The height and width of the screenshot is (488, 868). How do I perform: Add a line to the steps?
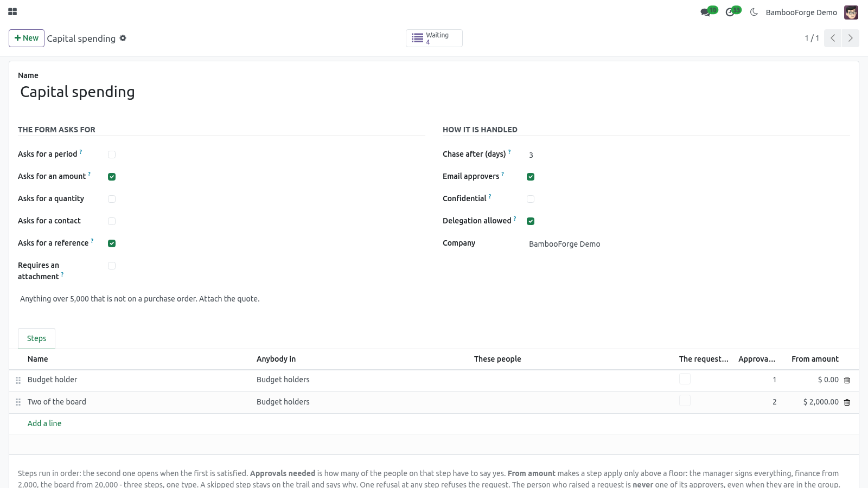[x=44, y=423]
